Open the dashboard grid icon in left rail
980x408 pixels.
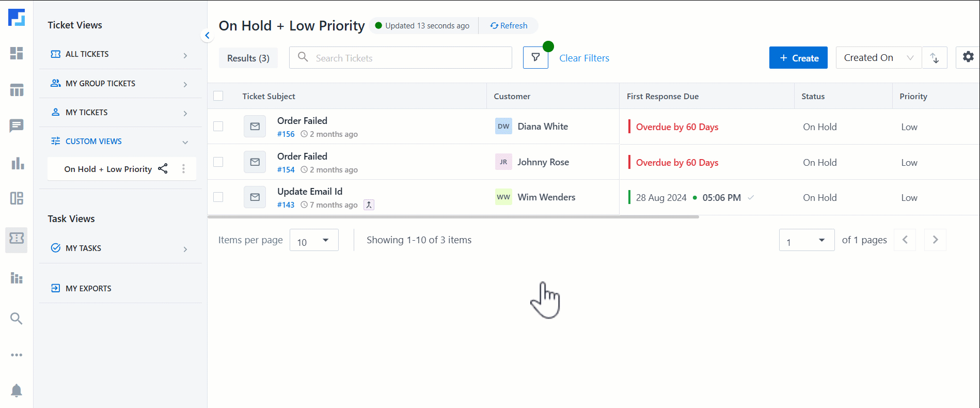(x=17, y=53)
